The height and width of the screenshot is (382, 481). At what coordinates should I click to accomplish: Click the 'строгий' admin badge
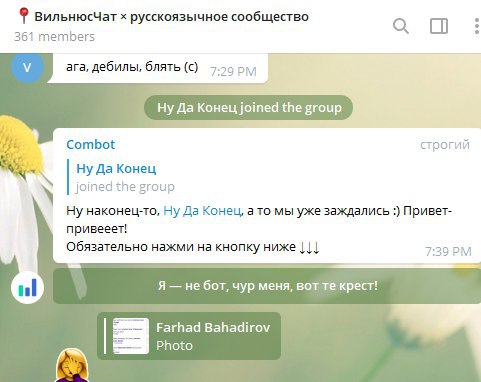pos(445,144)
